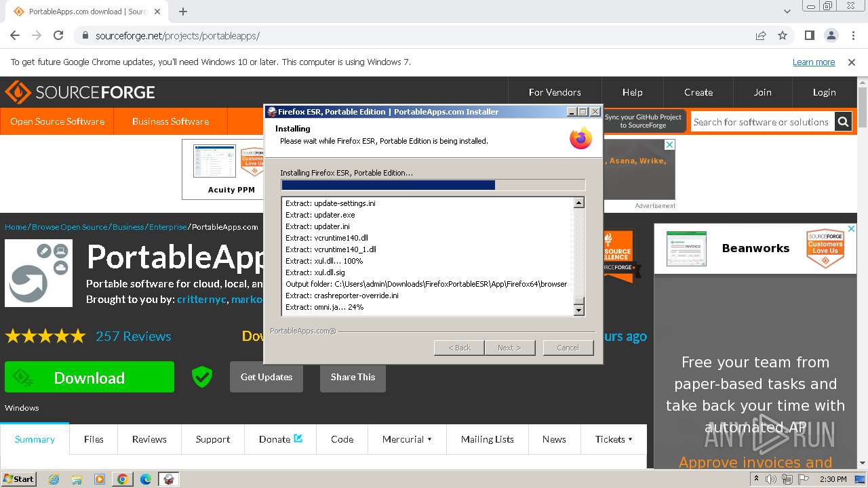Click the Join link
The image size is (868, 488).
pos(763,92)
